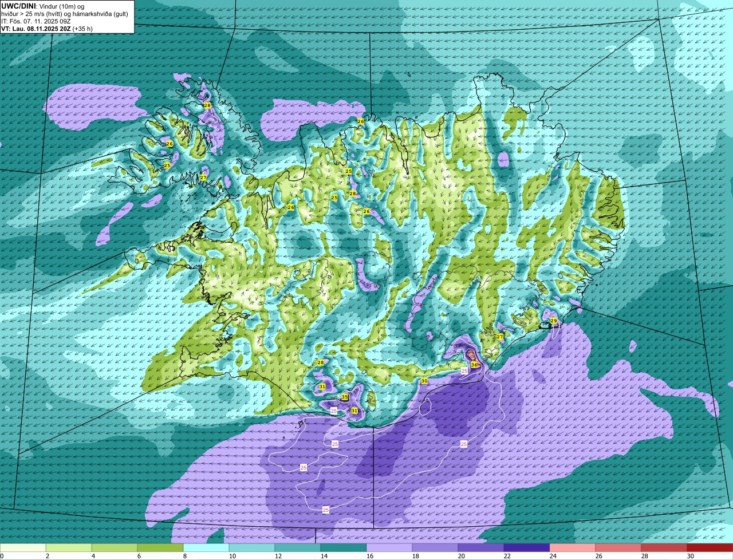Click the "IT: Fös. 07. 11. 2025 09Z" line
Screen dimensions: 733x560
[36, 21]
